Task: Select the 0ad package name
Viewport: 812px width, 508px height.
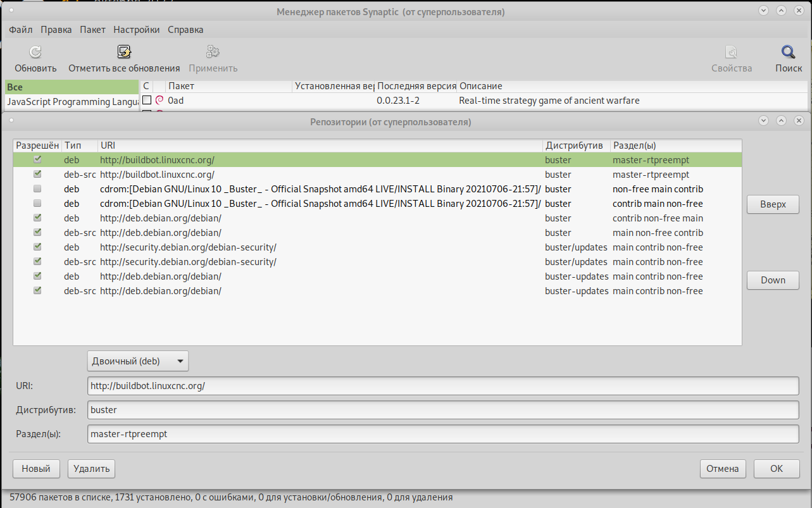Action: (x=175, y=100)
